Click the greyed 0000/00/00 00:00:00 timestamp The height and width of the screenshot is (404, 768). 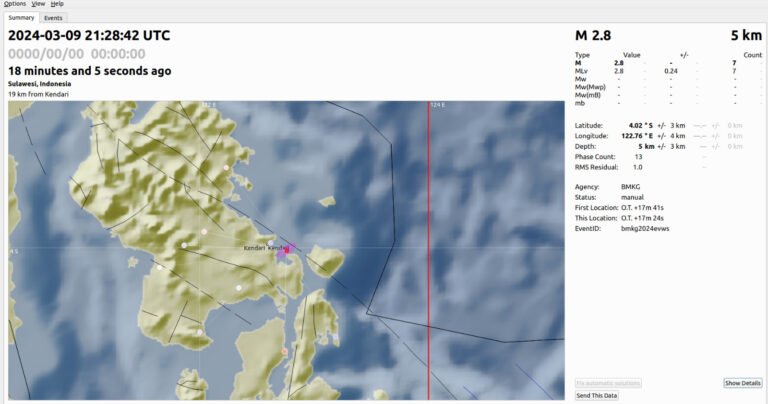pos(77,54)
